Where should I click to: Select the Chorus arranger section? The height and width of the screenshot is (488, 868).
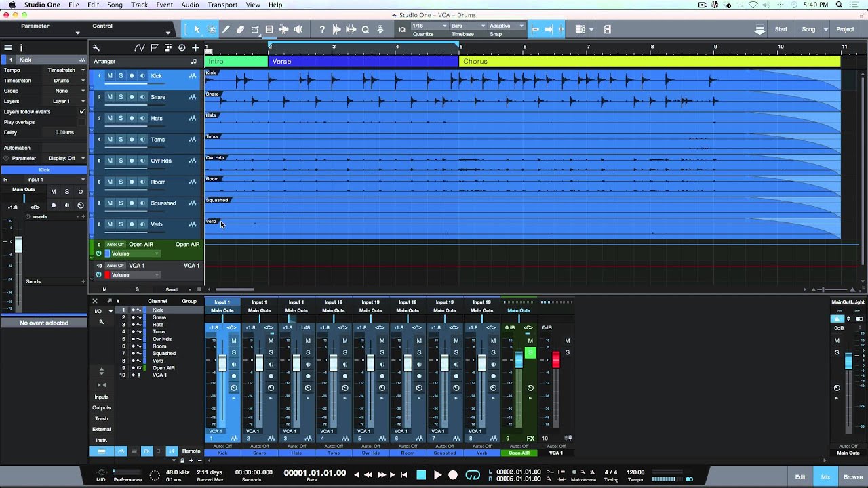tap(650, 61)
